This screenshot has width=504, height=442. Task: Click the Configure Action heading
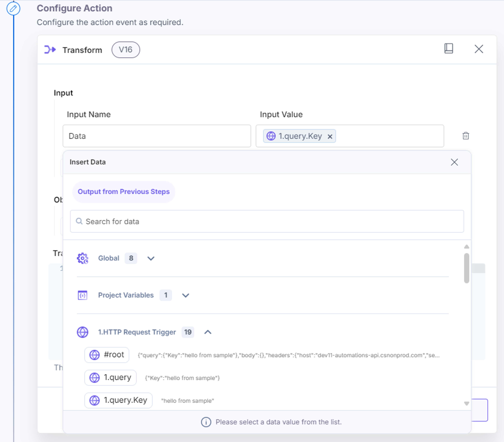click(x=74, y=8)
